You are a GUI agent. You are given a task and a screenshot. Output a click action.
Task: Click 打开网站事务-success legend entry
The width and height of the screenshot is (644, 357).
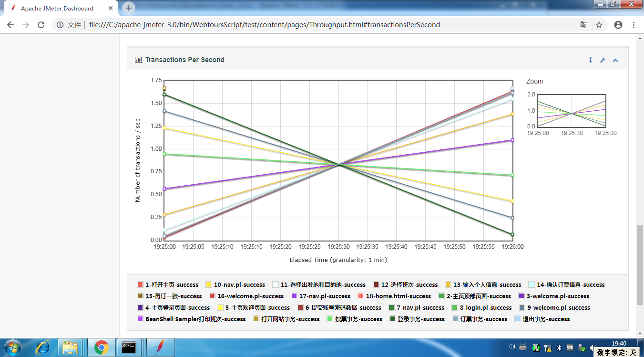coord(286,319)
